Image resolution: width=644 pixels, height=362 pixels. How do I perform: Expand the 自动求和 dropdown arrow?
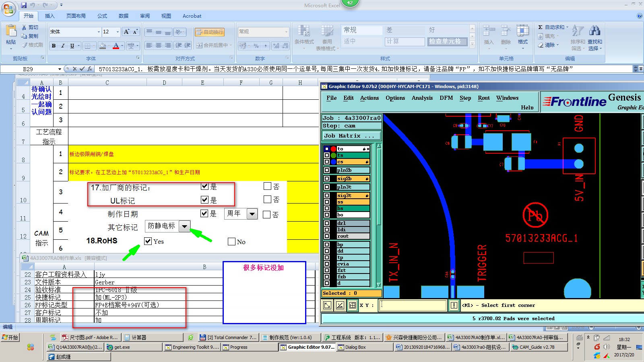[x=568, y=27]
